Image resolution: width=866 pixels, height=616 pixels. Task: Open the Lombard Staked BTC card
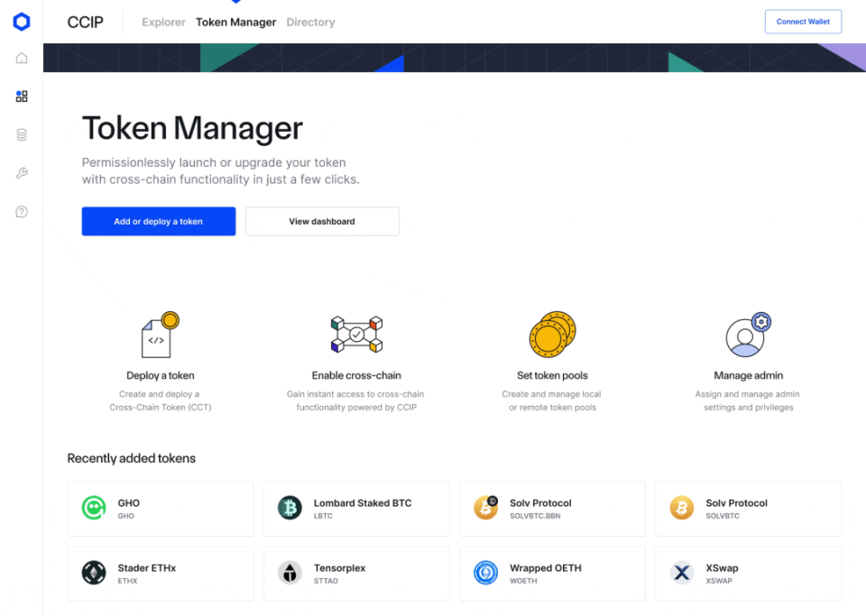[357, 509]
